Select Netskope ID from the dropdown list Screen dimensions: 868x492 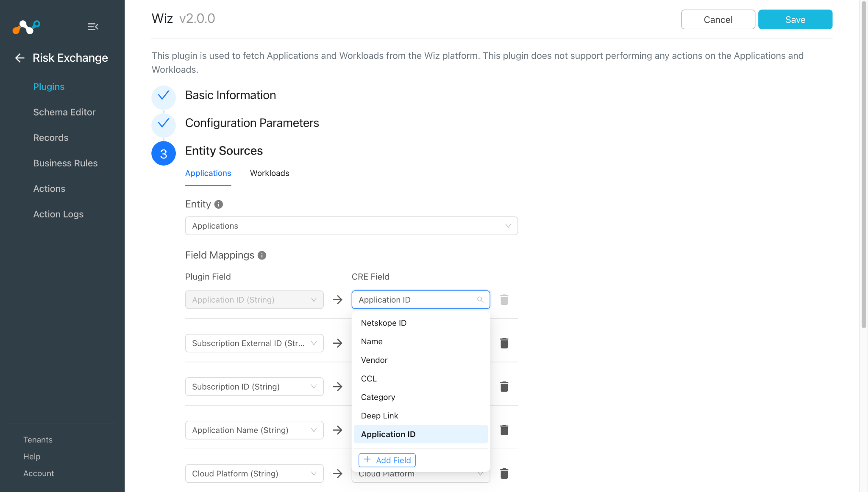pos(421,323)
